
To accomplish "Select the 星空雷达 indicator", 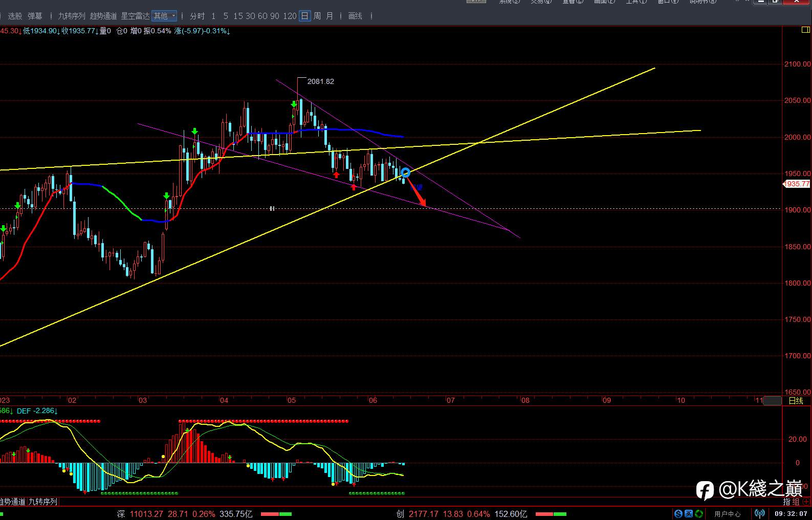I will coord(135,16).
